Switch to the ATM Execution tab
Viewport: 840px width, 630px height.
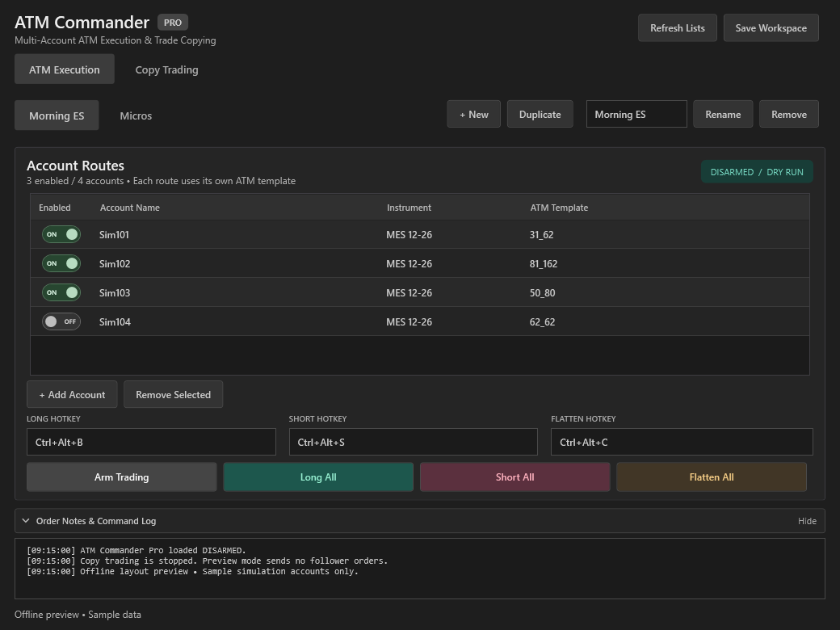click(65, 69)
